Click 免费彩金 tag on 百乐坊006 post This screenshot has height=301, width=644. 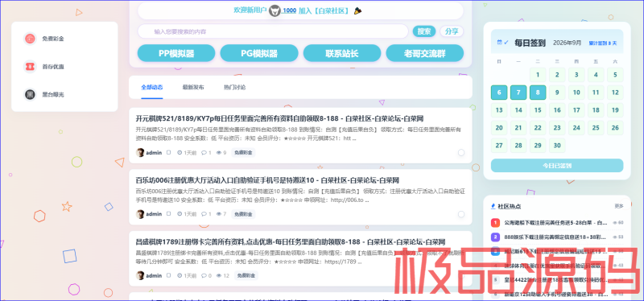click(243, 214)
